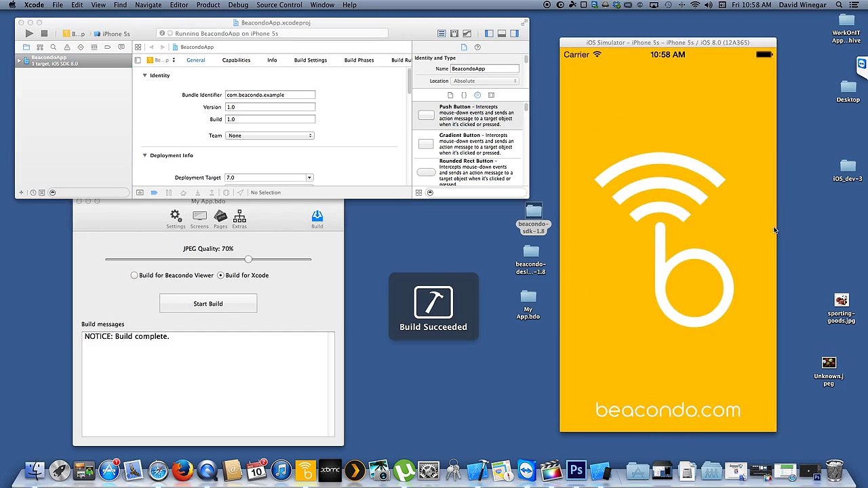Show the File inspector in utilities
The height and width of the screenshot is (488, 868).
coord(464,47)
